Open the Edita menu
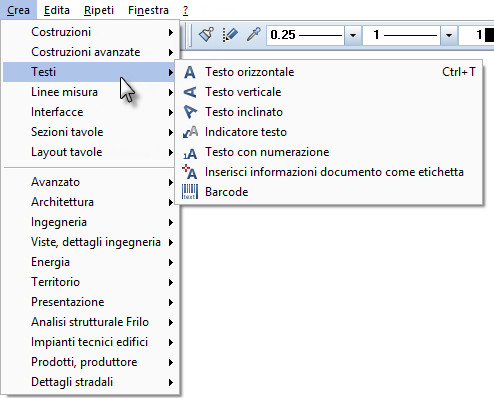Screen dimensions: 494x398 pos(57,10)
